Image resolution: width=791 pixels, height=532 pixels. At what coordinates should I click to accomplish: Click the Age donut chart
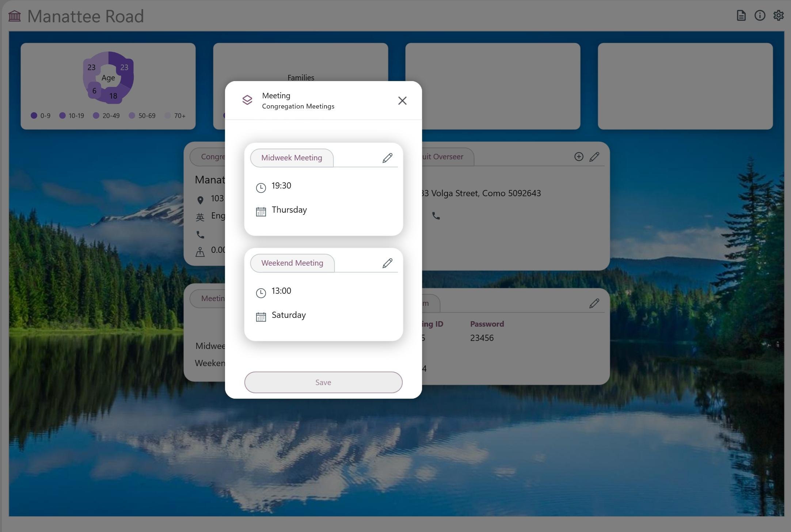108,77
